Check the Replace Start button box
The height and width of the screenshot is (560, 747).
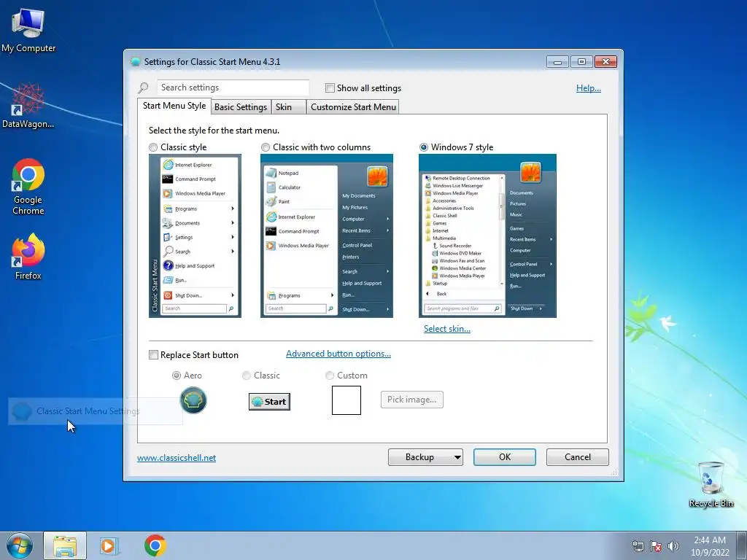[x=153, y=355]
